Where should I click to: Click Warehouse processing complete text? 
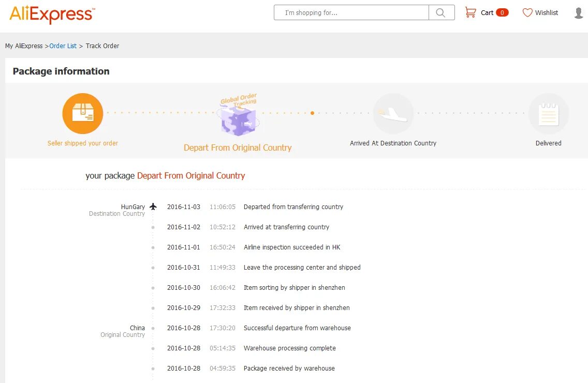click(289, 348)
